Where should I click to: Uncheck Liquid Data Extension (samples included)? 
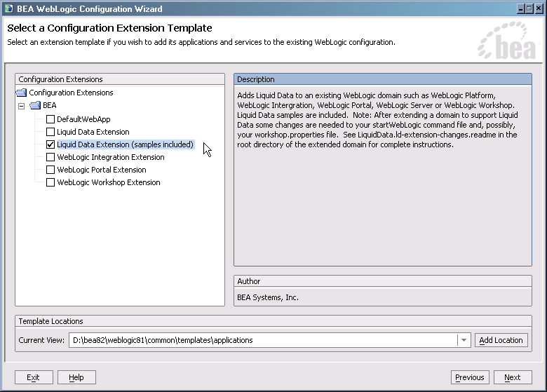[50, 144]
